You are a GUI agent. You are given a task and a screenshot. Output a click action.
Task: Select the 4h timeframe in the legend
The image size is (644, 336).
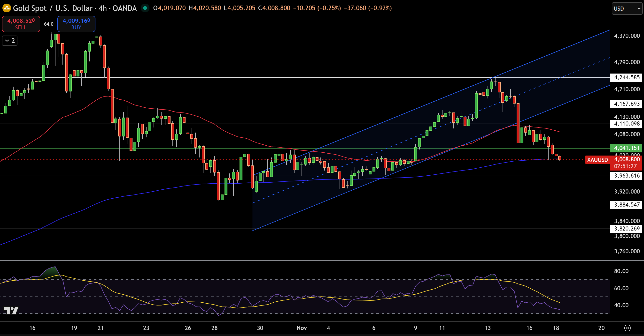coord(103,8)
